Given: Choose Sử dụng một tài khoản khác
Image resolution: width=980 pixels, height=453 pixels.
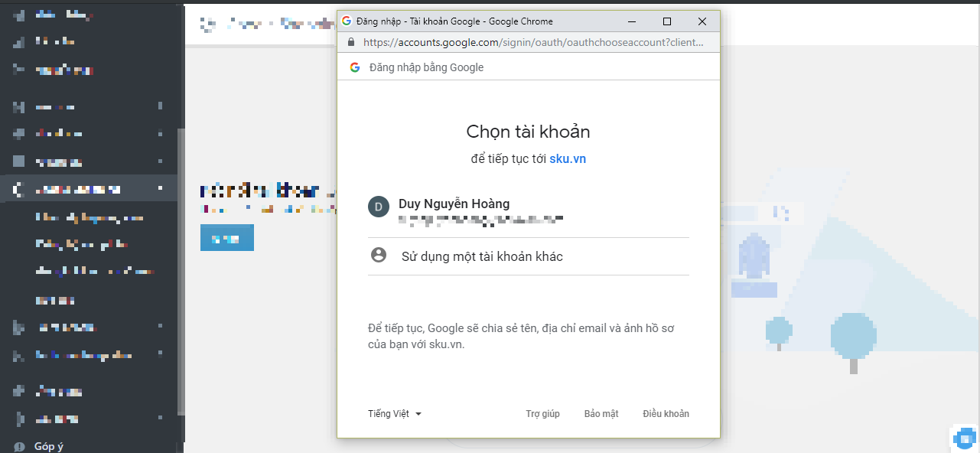Looking at the screenshot, I should pyautogui.click(x=528, y=256).
